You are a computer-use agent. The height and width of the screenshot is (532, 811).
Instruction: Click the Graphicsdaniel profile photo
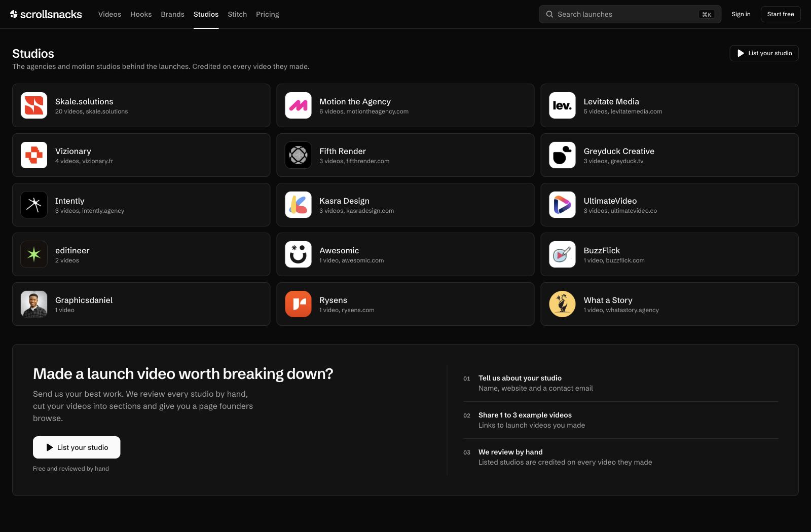coord(34,304)
